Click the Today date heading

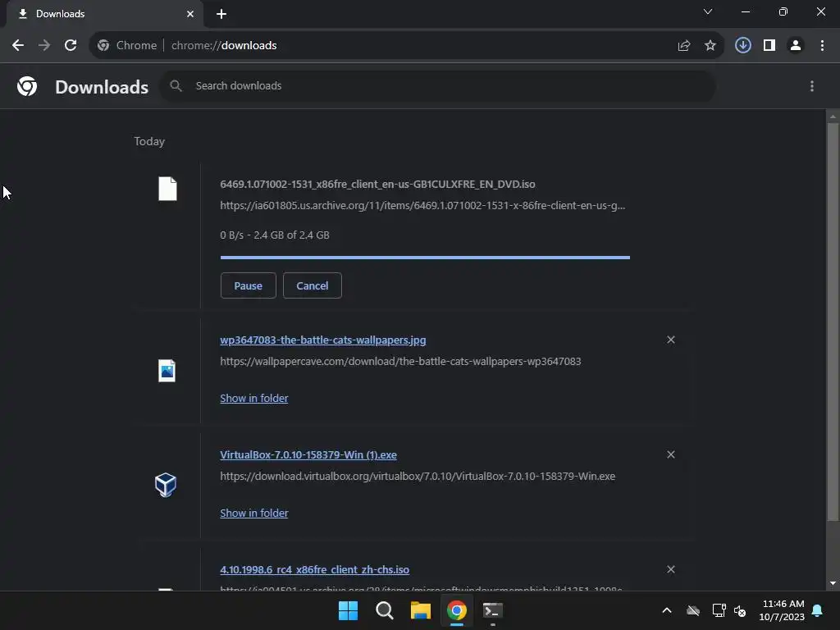point(149,141)
